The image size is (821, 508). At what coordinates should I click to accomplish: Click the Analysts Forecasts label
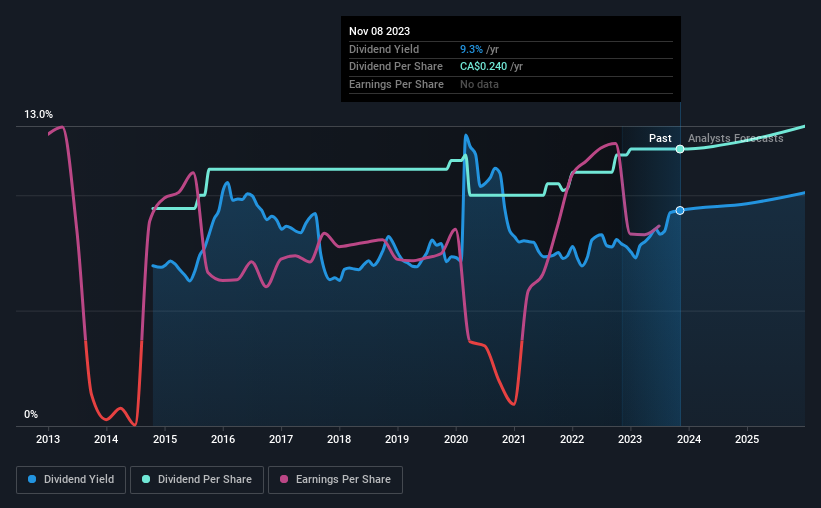[735, 138]
